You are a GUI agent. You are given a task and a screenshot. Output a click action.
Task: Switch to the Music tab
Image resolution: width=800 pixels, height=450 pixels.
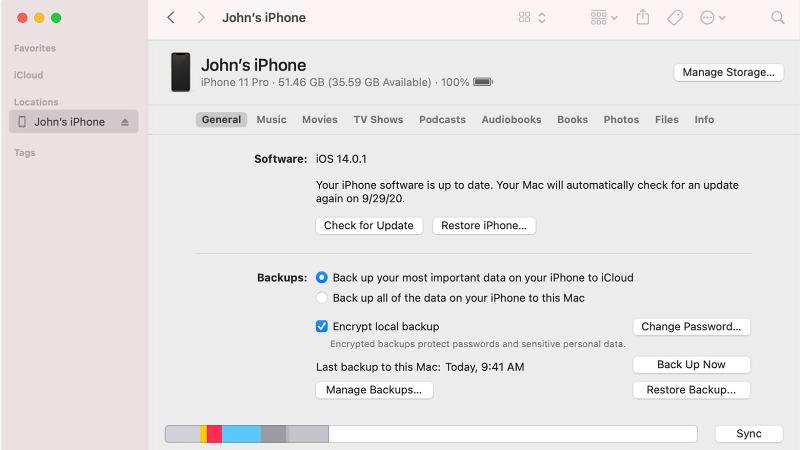271,119
